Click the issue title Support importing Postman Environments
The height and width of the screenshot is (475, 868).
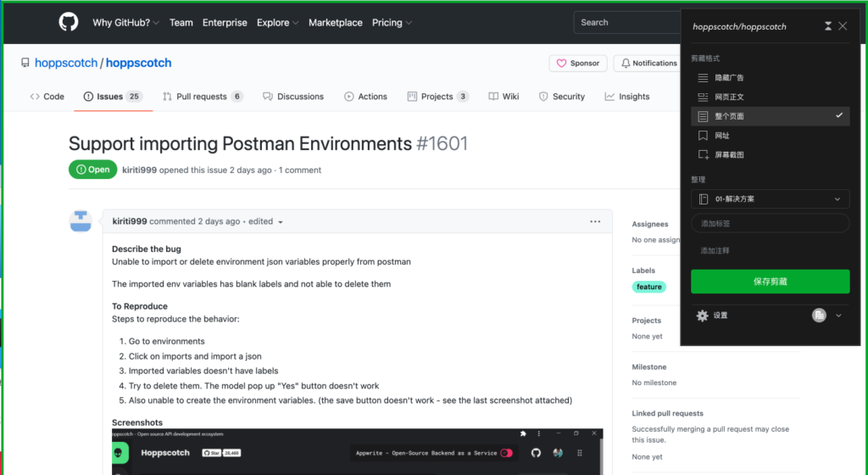coord(240,144)
